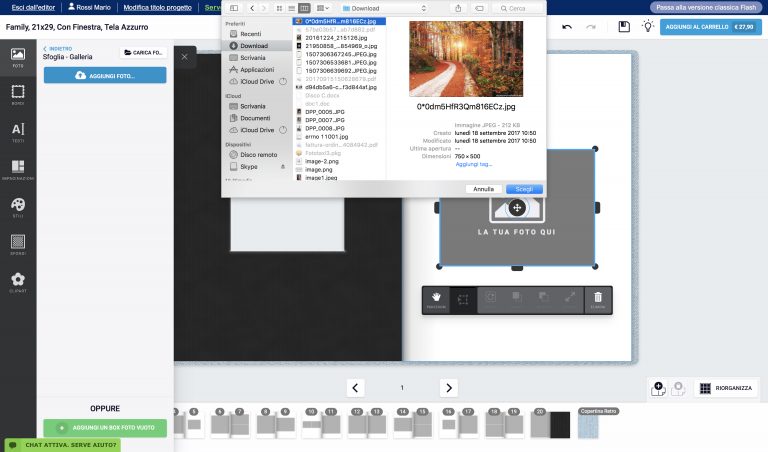Click the tag icon in file dialog toolbar
This screenshot has height=452, width=768.
pos(480,8)
